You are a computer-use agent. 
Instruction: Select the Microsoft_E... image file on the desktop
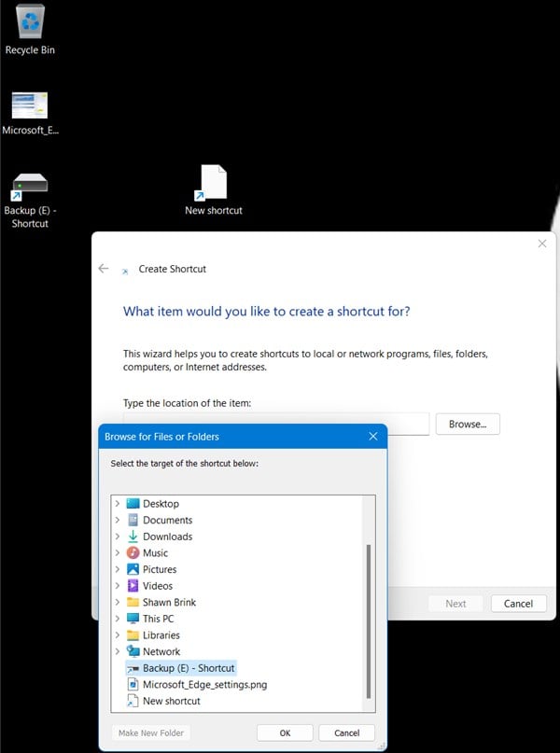30,113
